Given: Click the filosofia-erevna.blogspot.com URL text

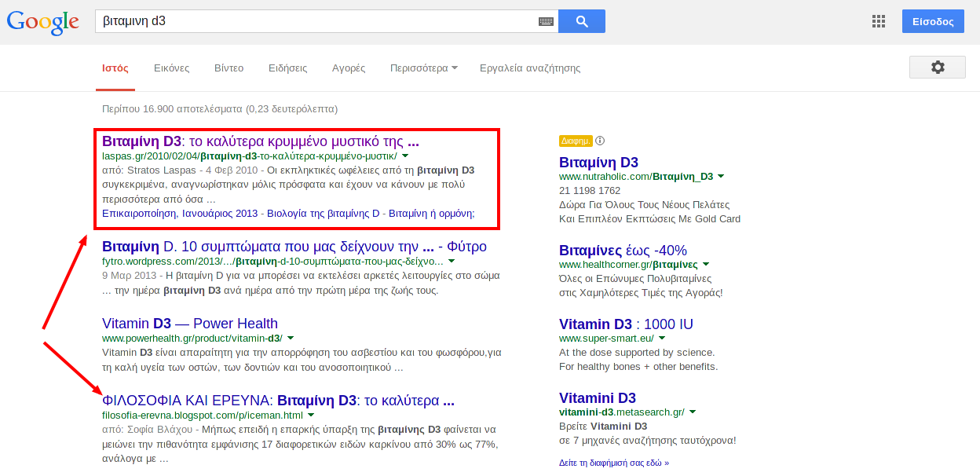Looking at the screenshot, I should pos(203,416).
